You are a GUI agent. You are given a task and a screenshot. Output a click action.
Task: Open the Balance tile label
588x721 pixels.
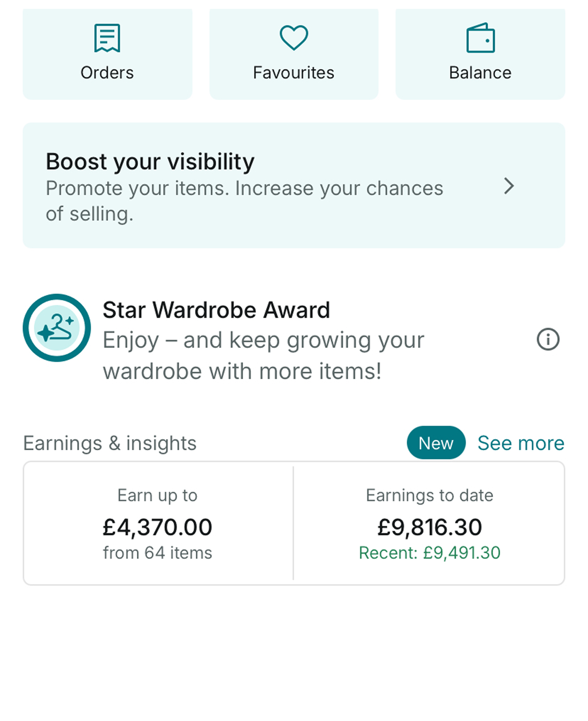480,73
